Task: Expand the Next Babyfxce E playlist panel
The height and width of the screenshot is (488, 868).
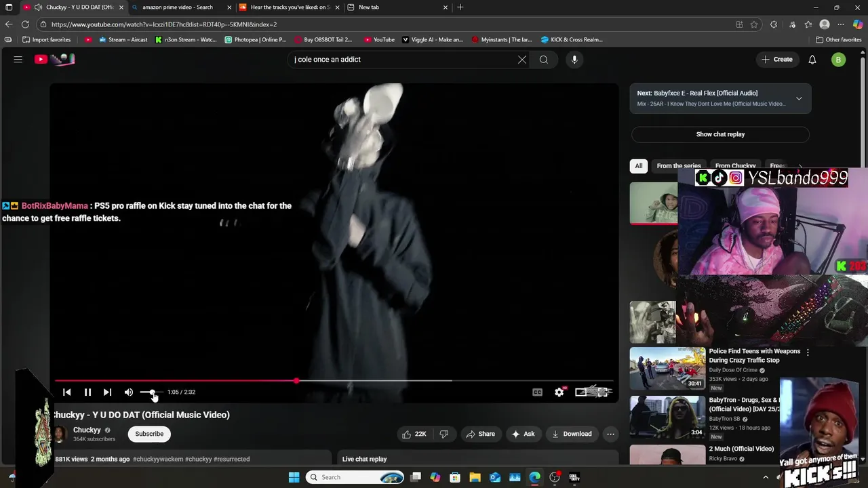Action: pos(799,98)
